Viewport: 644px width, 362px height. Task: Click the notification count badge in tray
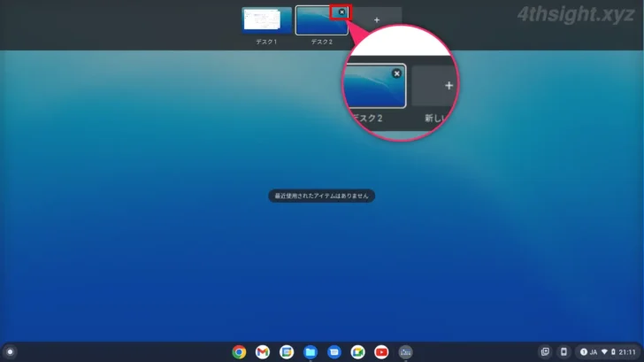point(583,351)
